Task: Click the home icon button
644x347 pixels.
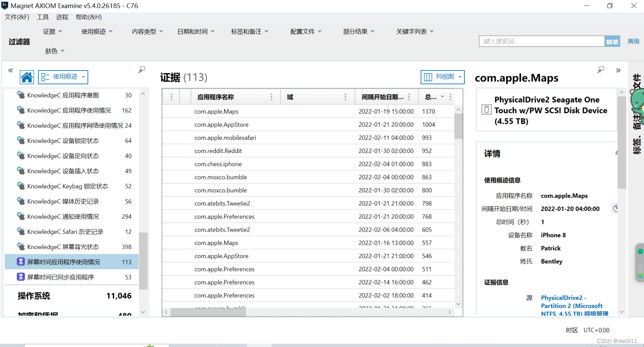Action: [x=27, y=77]
